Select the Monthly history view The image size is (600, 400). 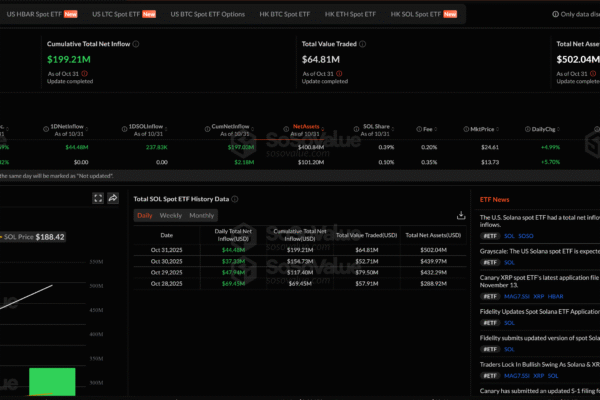pyautogui.click(x=201, y=216)
